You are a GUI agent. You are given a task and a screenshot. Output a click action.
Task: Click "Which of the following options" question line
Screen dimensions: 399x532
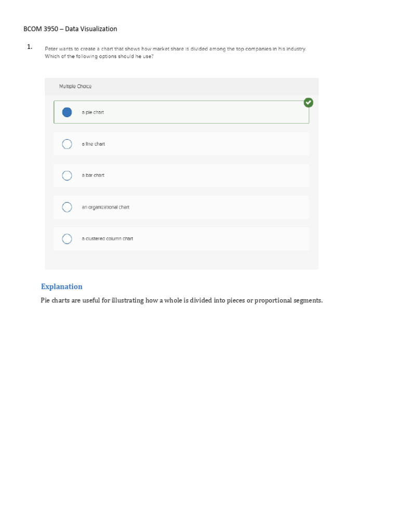pyautogui.click(x=99, y=57)
